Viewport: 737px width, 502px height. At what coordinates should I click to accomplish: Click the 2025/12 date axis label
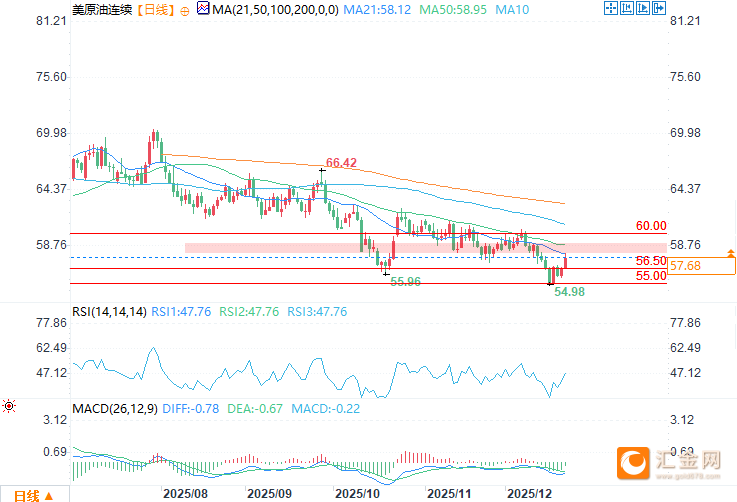click(529, 494)
